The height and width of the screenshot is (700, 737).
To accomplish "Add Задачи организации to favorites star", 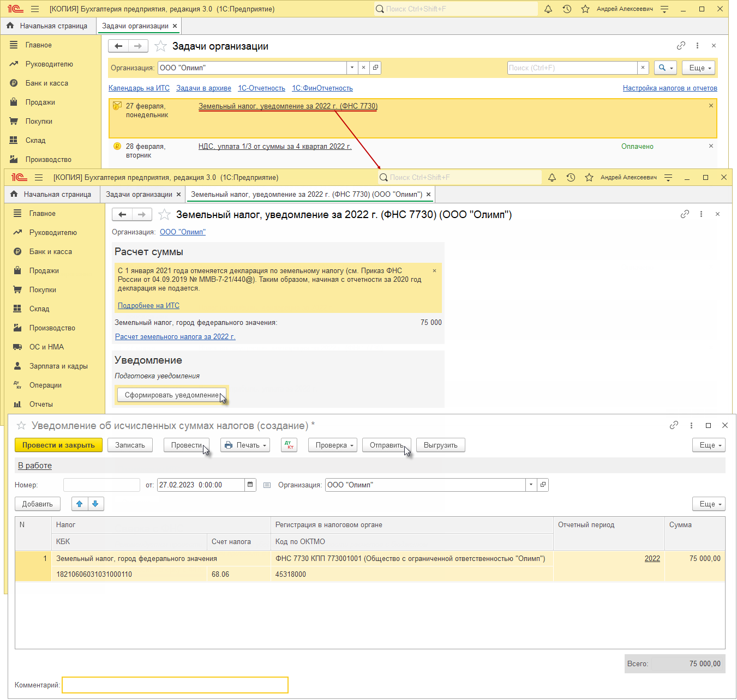I will pyautogui.click(x=160, y=46).
